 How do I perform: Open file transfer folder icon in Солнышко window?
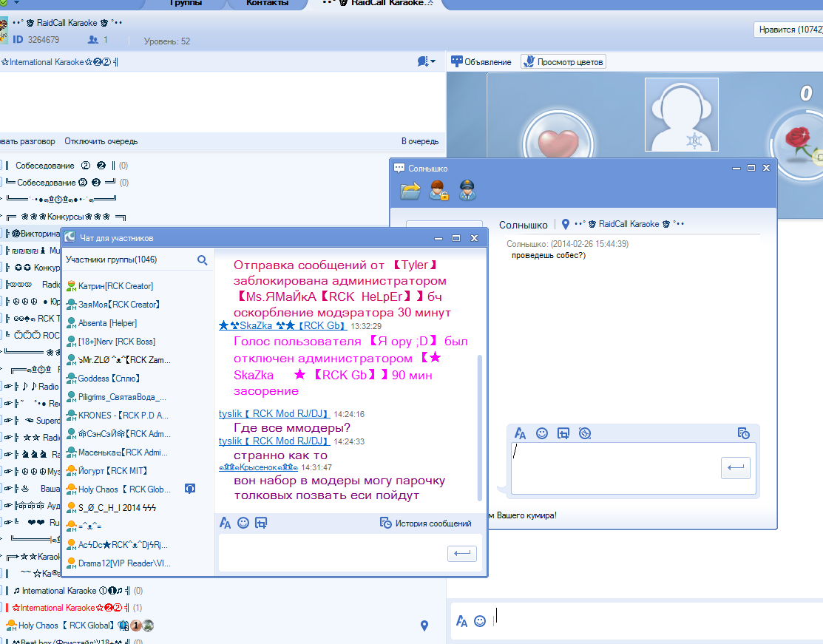coord(410,191)
